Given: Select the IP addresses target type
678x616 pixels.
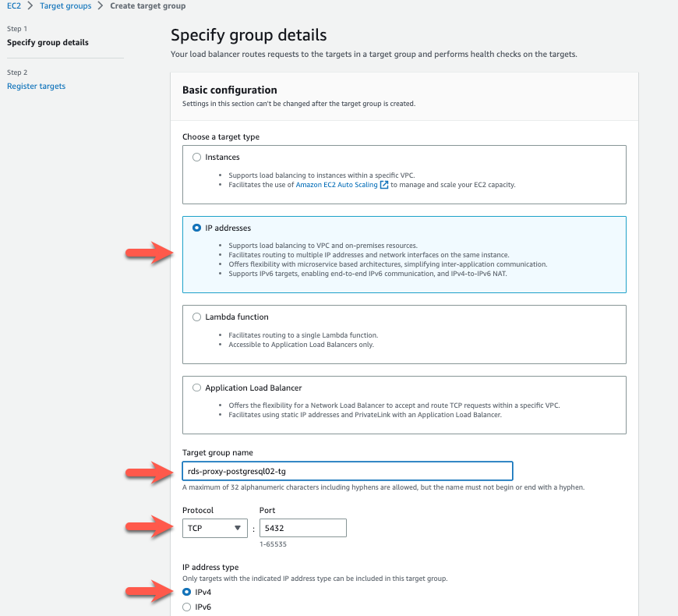Looking at the screenshot, I should (196, 228).
